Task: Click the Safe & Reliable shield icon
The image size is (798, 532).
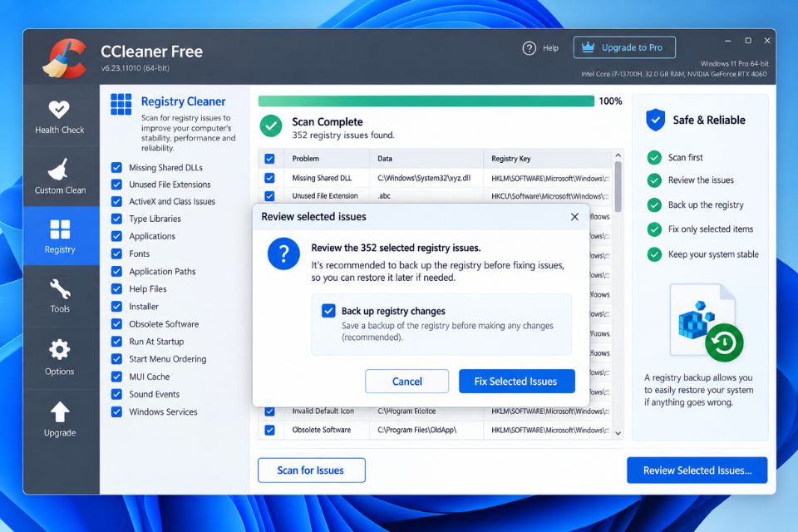Action: point(656,121)
